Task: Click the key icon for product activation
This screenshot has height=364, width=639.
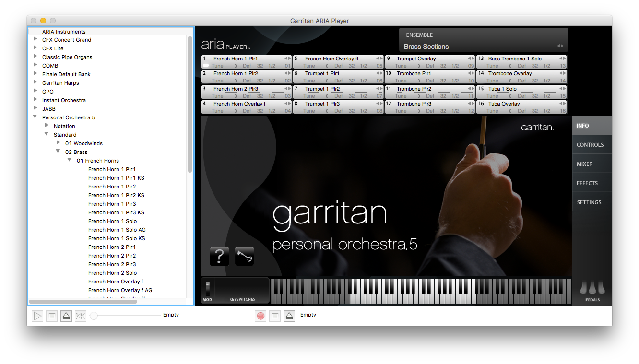Action: (x=245, y=257)
